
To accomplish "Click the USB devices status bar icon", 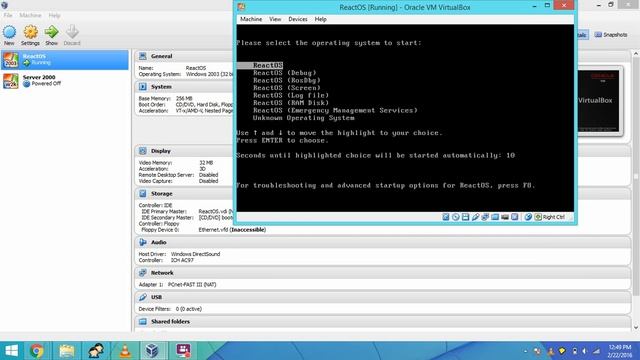I will pyautogui.click(x=475, y=217).
